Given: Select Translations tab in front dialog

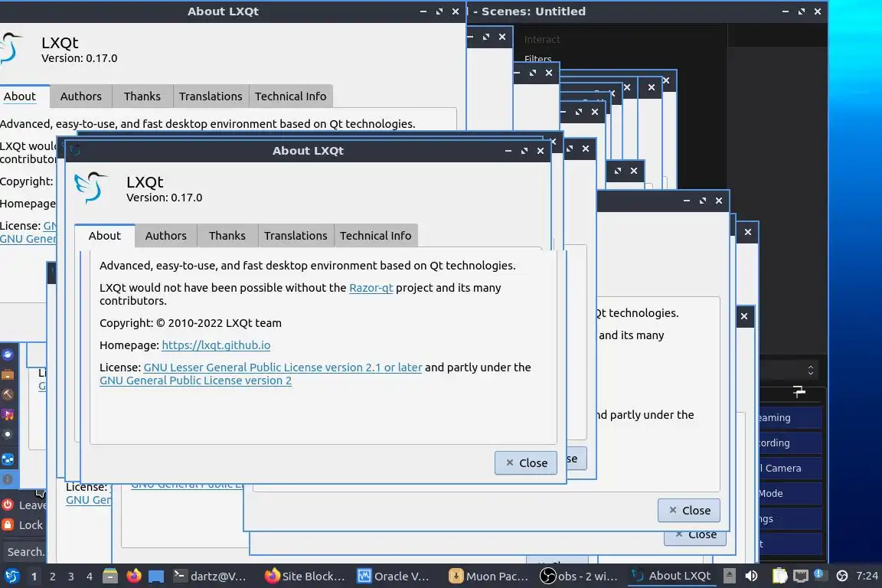Looking at the screenshot, I should click(296, 236).
